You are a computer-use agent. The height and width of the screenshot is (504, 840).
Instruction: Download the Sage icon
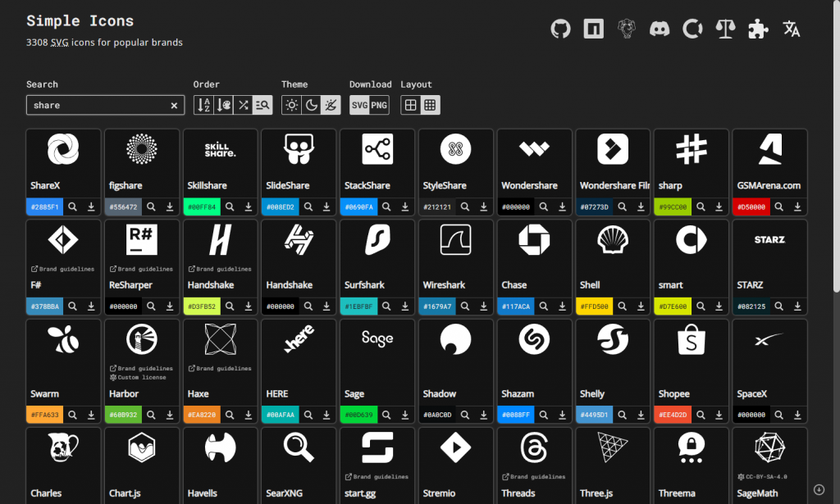click(x=405, y=415)
